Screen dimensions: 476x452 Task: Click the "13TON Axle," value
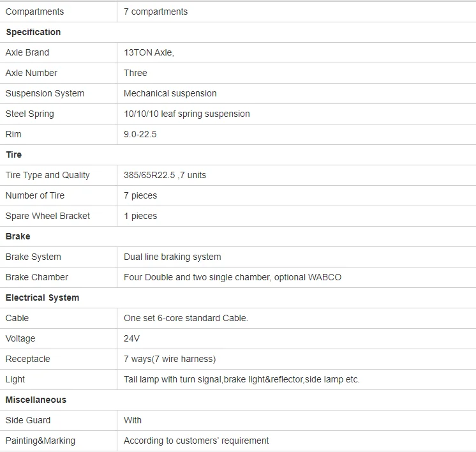149,52
